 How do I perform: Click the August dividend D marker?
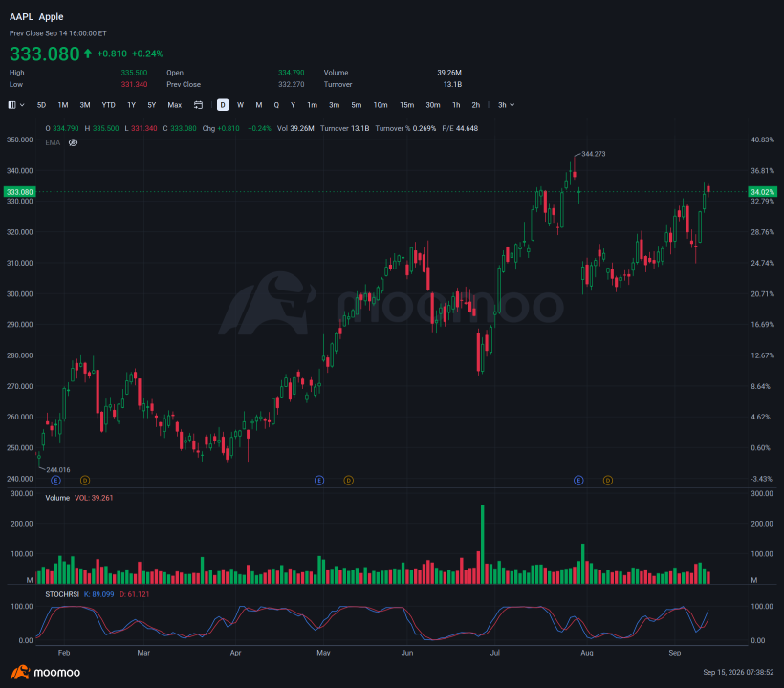click(608, 480)
